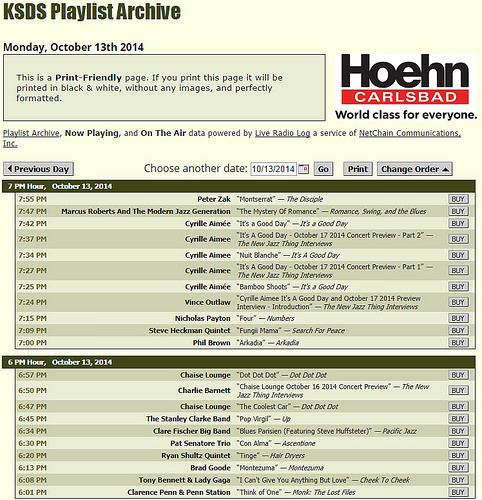Screen dimensions: 482x500
Task: Buy The Stanley Clarke Band Pop Virgil
Action: [x=458, y=419]
